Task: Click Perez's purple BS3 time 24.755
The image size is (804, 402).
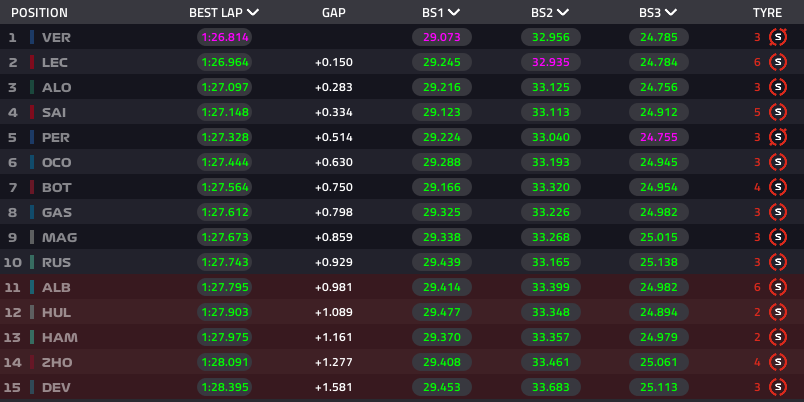Action: pos(659,137)
